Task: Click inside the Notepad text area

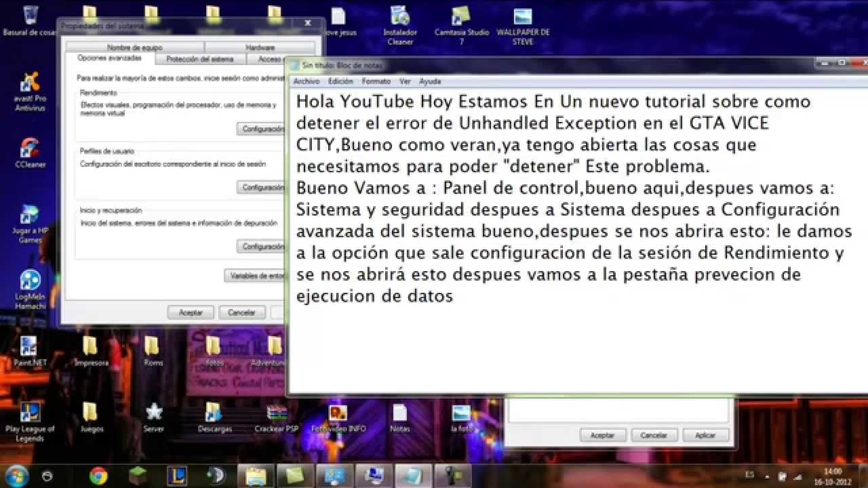Action: [x=578, y=241]
